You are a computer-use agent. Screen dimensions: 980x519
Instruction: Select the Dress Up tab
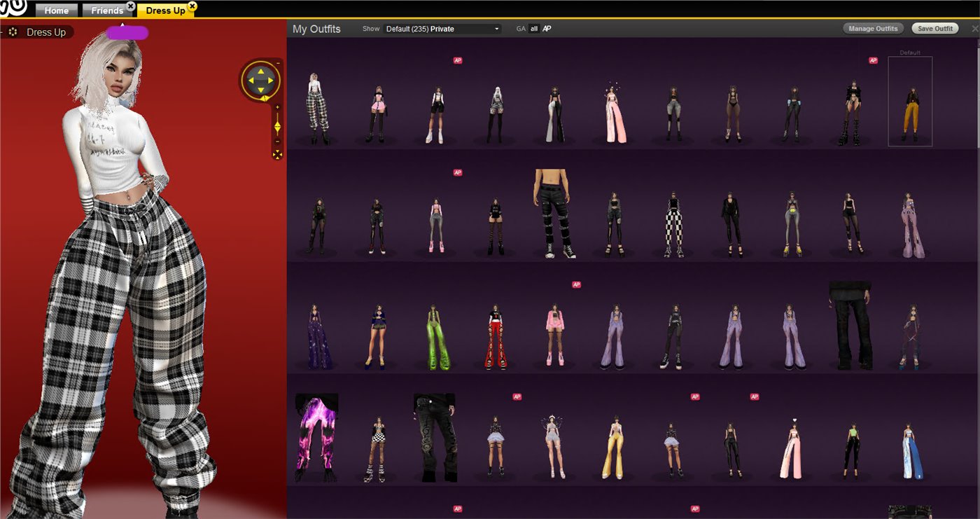click(166, 11)
